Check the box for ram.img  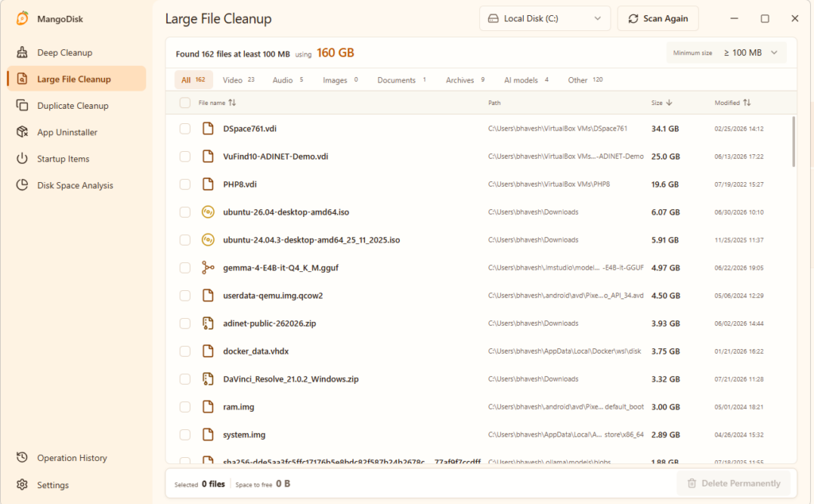184,406
